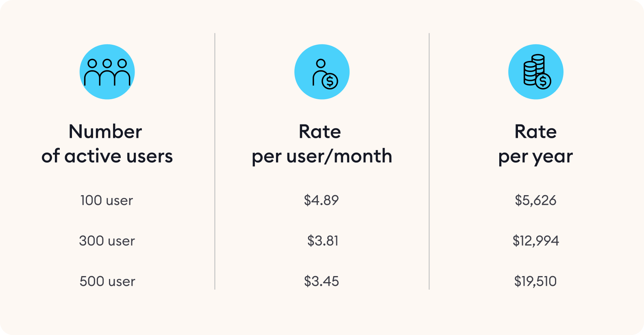Click the stacked coins yearly rate icon
This screenshot has width=644, height=335.
click(x=536, y=72)
